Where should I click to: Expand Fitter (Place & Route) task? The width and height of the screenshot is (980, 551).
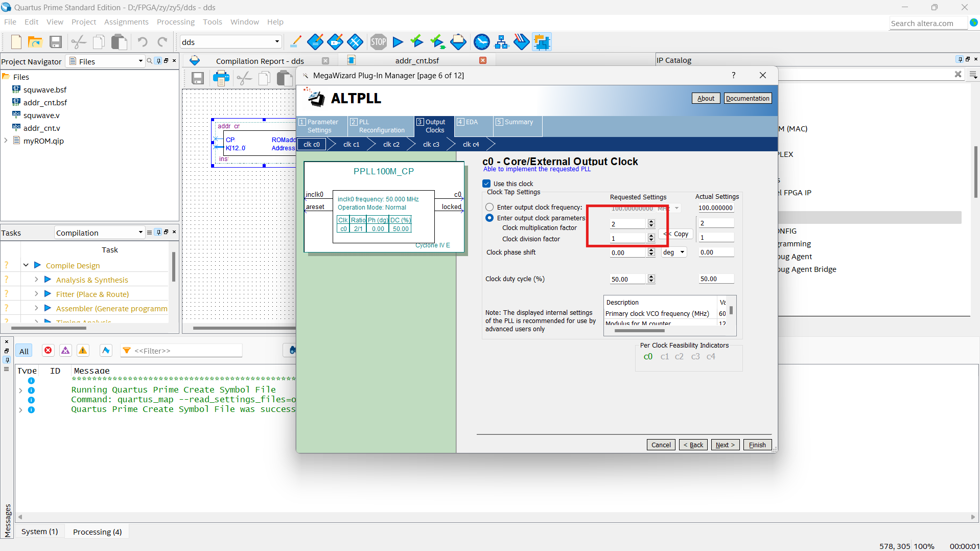pos(36,293)
